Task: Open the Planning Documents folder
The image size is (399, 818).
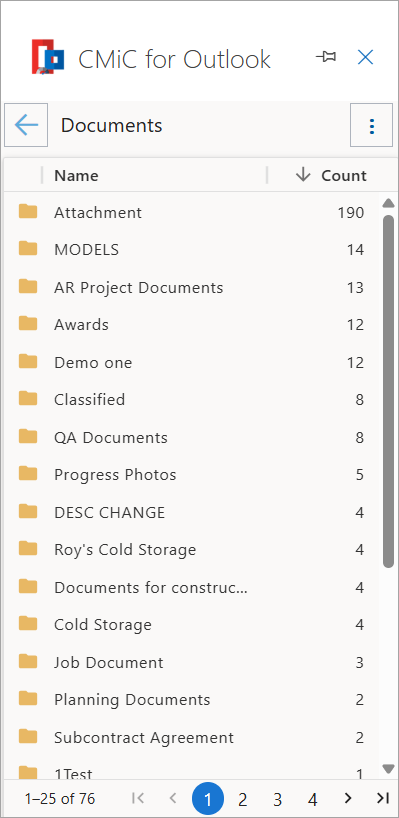Action: (x=132, y=700)
